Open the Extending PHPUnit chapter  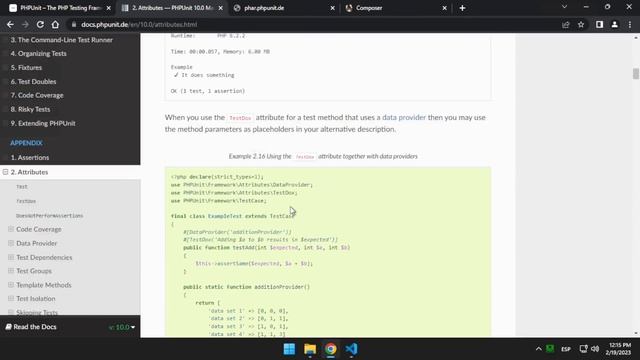click(x=43, y=123)
